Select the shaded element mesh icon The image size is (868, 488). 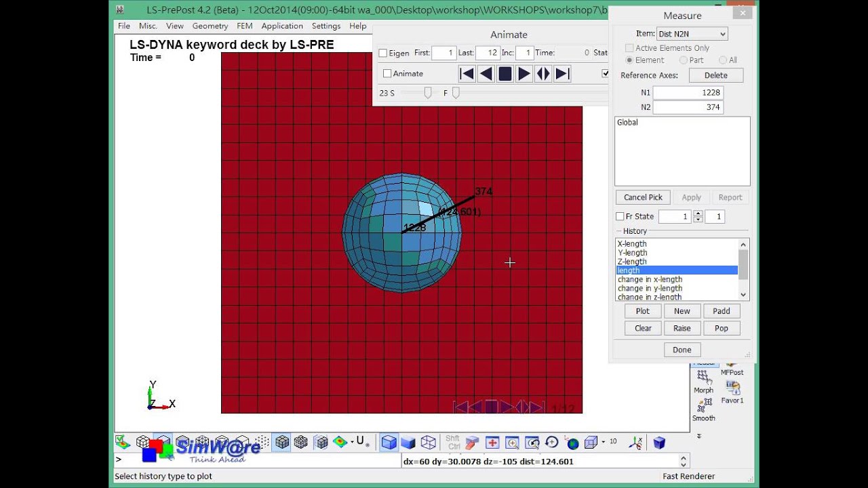coord(282,443)
